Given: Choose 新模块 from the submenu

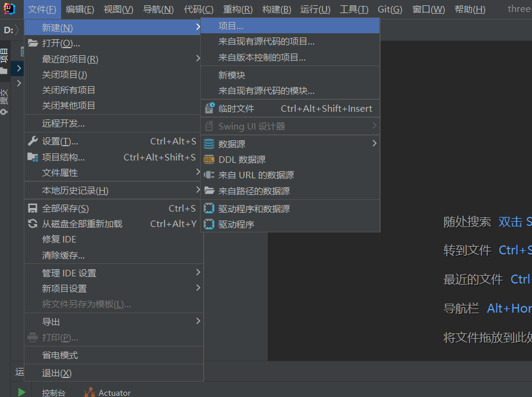Looking at the screenshot, I should pos(290,75).
